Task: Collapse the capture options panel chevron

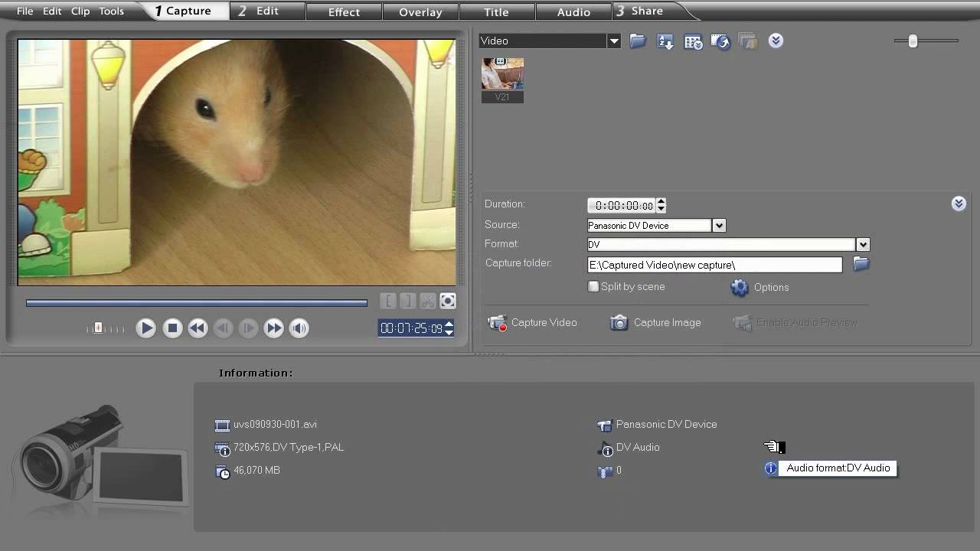Action: point(959,204)
